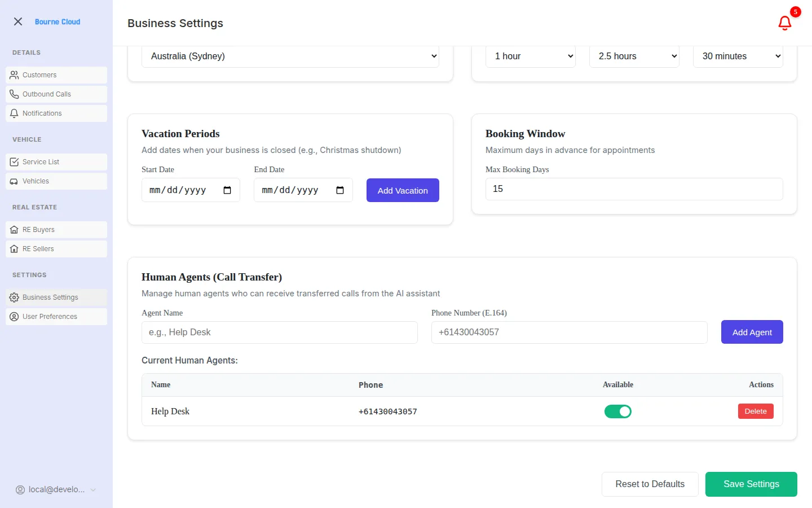Expand the local@develo... account chevron

93,490
